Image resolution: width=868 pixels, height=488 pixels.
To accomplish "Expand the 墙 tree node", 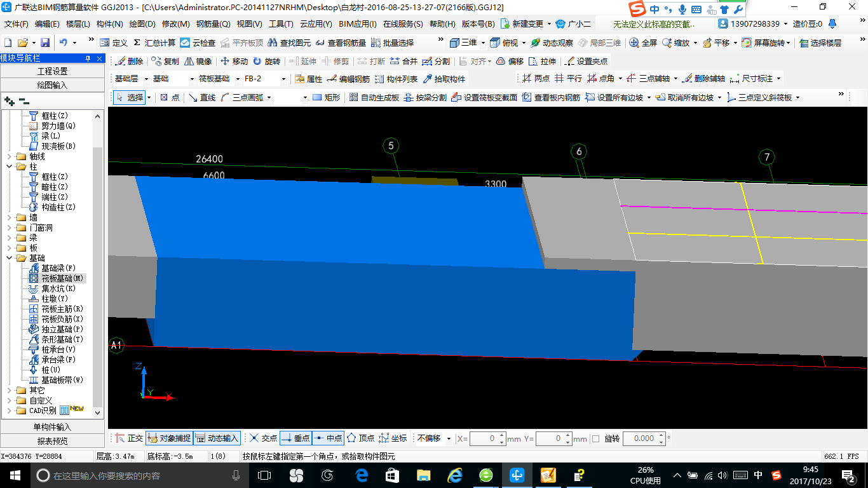I will (x=8, y=217).
